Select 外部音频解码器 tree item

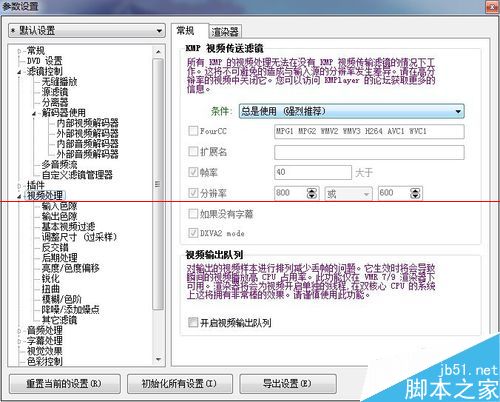point(87,154)
